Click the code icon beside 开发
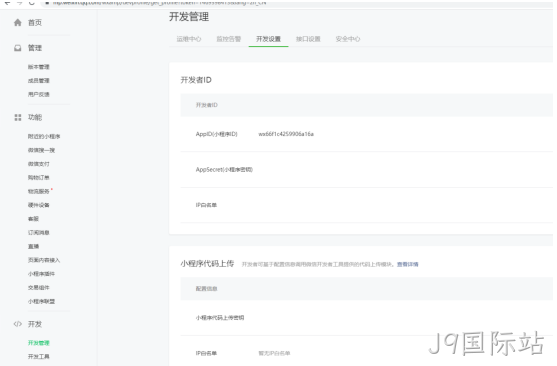The height and width of the screenshot is (366, 557). (x=17, y=324)
